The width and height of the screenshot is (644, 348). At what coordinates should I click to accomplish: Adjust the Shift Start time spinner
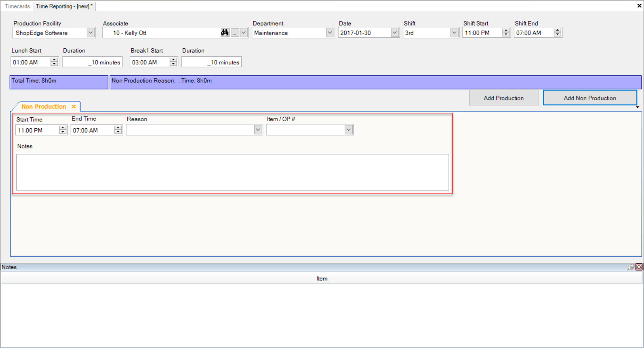click(x=506, y=33)
